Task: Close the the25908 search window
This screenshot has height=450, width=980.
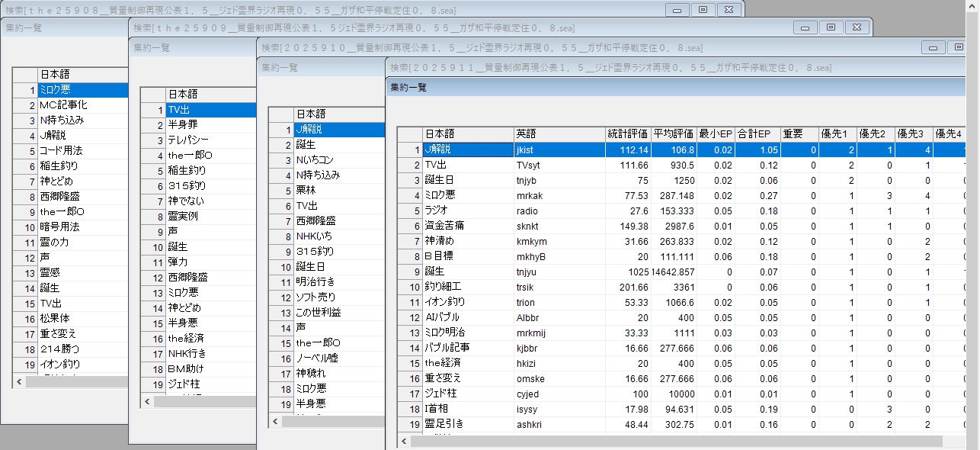Action: coord(729,10)
